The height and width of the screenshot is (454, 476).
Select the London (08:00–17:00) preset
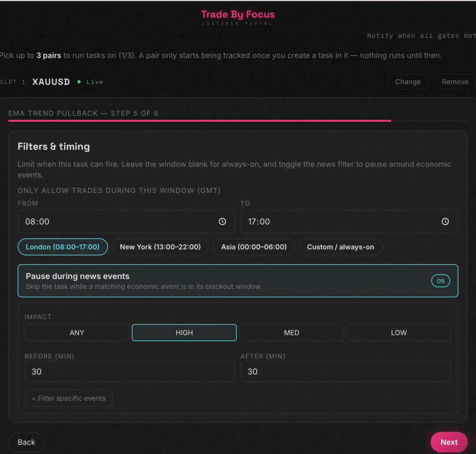(63, 247)
